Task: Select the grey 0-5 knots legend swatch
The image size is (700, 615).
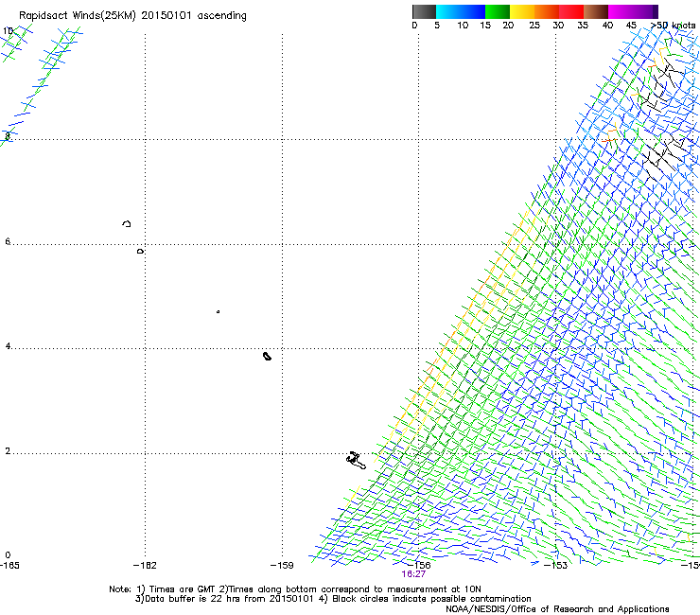Action: tap(424, 11)
